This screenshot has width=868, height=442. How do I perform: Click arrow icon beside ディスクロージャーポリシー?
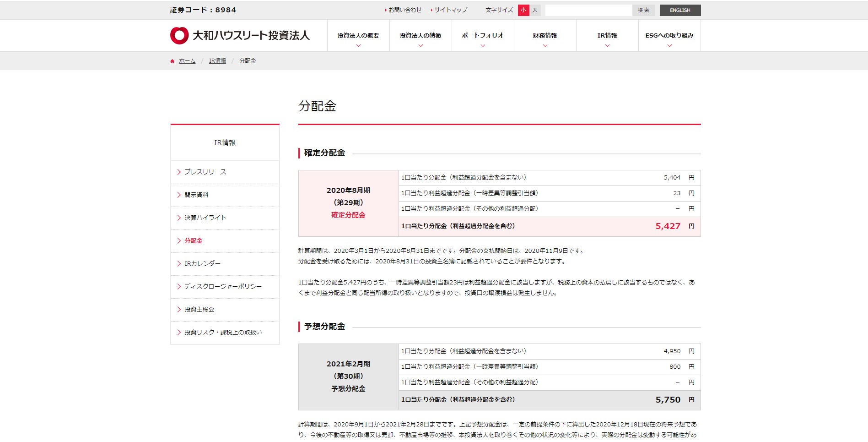coord(179,287)
